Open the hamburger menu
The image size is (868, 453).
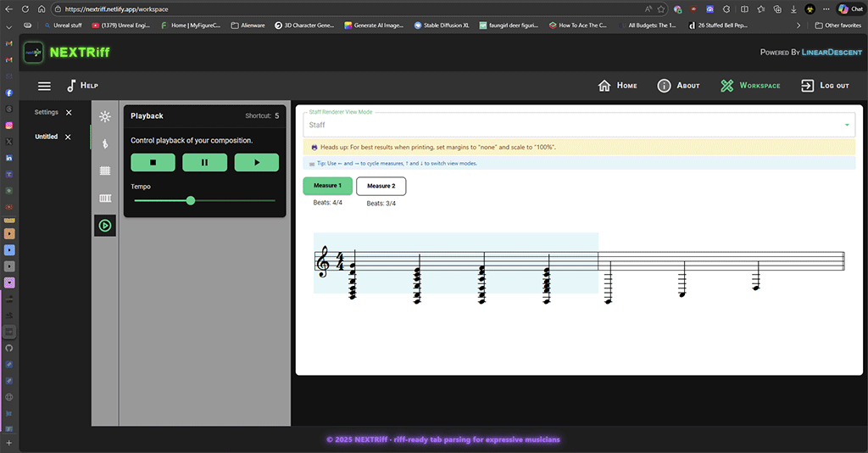44,86
